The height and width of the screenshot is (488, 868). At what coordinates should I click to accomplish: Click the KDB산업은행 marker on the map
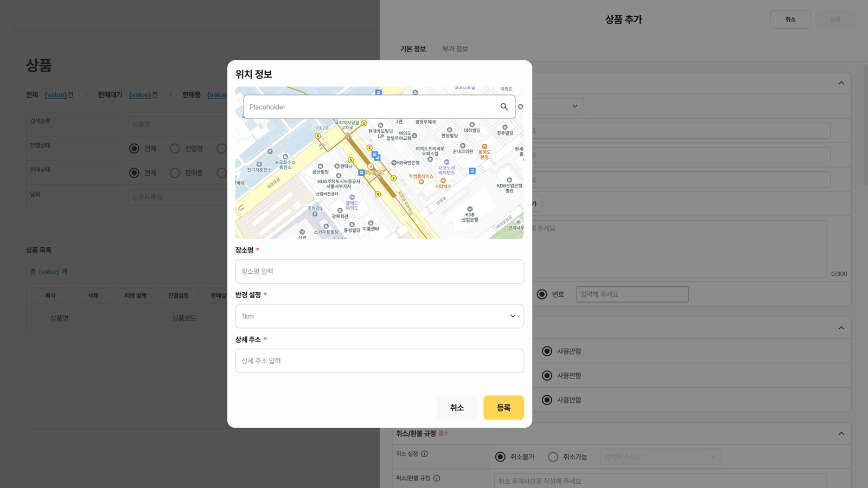click(x=470, y=209)
